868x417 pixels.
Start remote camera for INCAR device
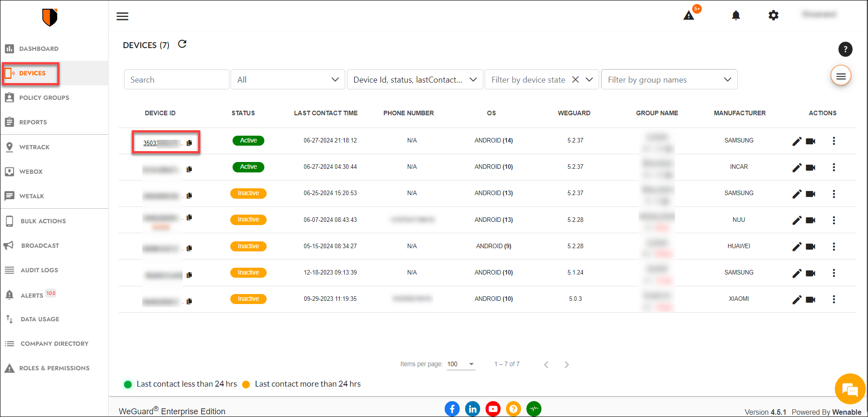810,167
